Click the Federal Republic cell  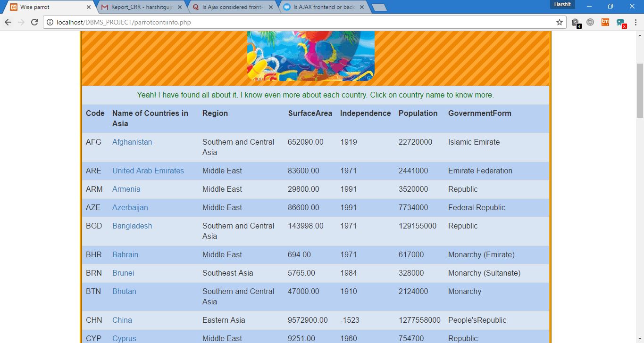(x=477, y=207)
